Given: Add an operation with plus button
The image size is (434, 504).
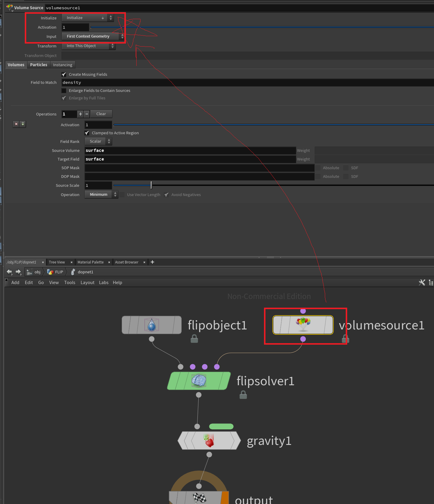Looking at the screenshot, I should 80,114.
